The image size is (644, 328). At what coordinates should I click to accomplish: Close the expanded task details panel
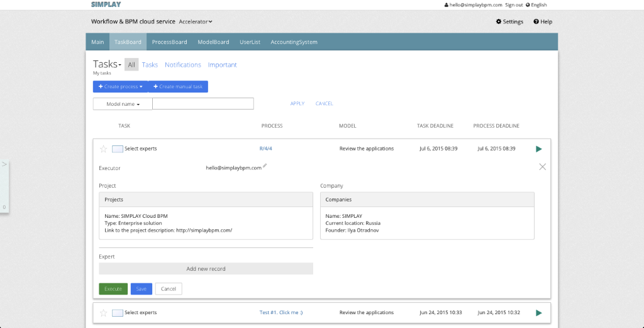(543, 167)
